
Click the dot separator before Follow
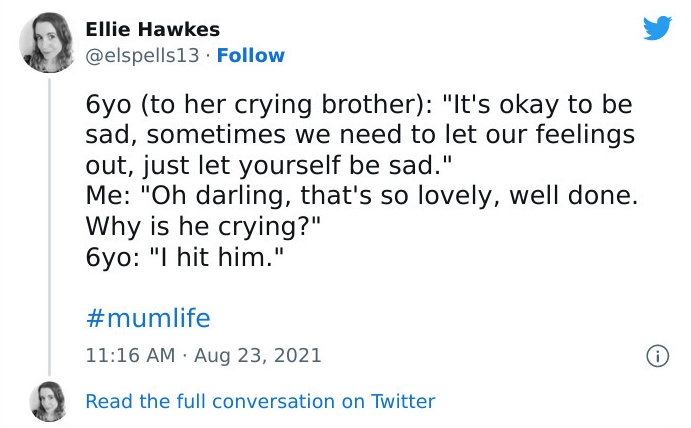pos(206,55)
